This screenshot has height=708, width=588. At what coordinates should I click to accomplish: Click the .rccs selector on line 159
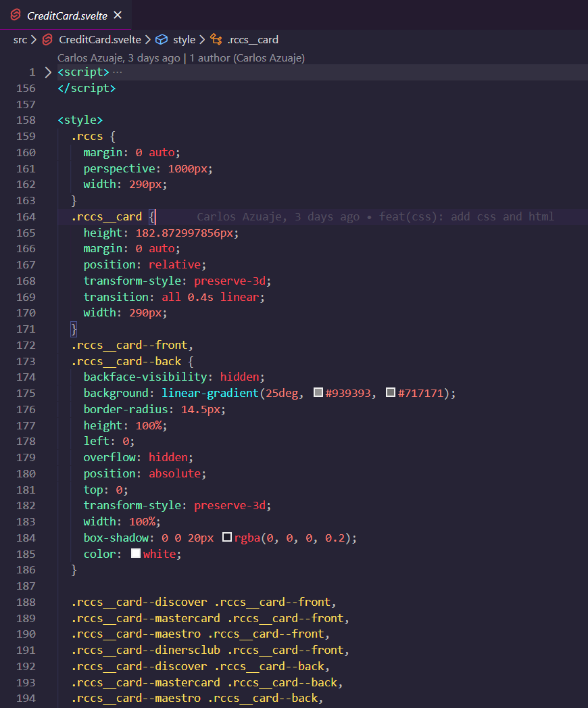(87, 136)
